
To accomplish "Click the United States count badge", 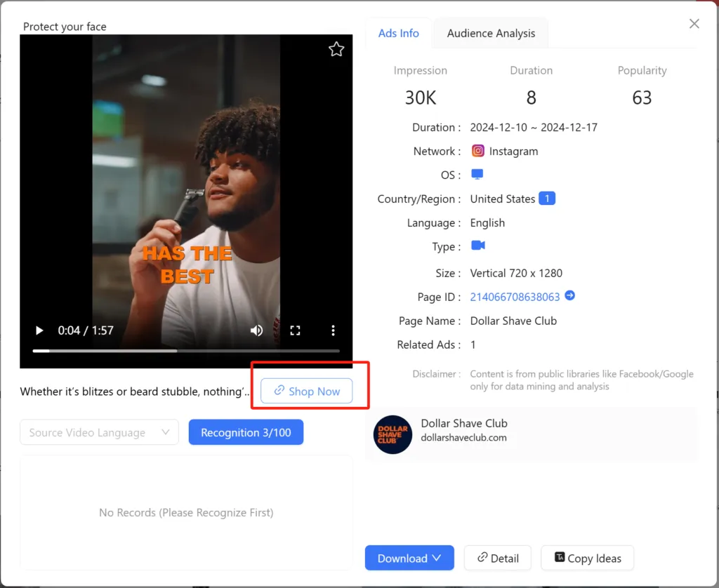I will (547, 199).
